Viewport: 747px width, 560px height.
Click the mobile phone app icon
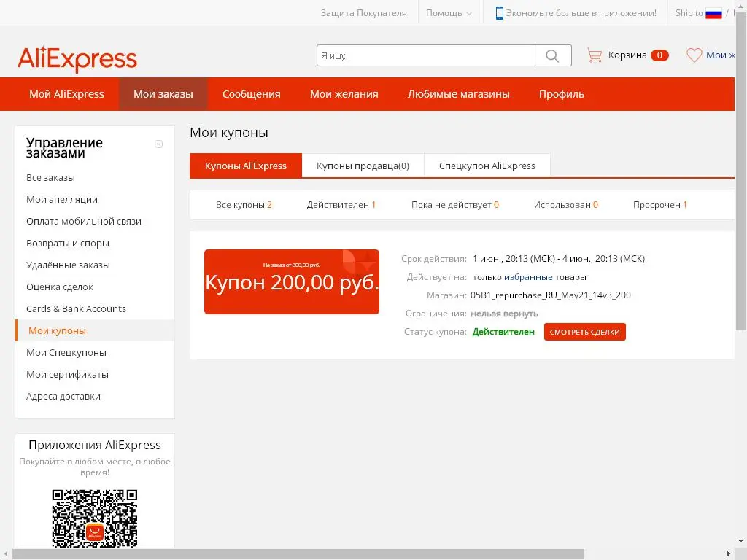pos(499,13)
